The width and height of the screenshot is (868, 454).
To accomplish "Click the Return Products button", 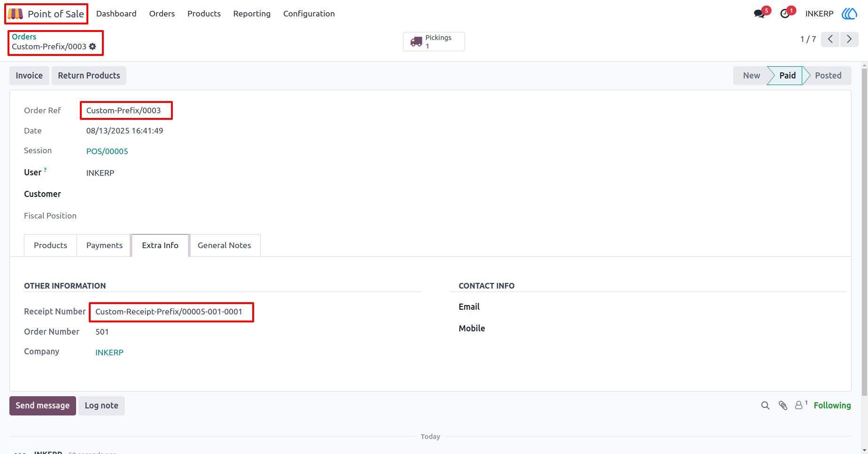I will 89,76.
